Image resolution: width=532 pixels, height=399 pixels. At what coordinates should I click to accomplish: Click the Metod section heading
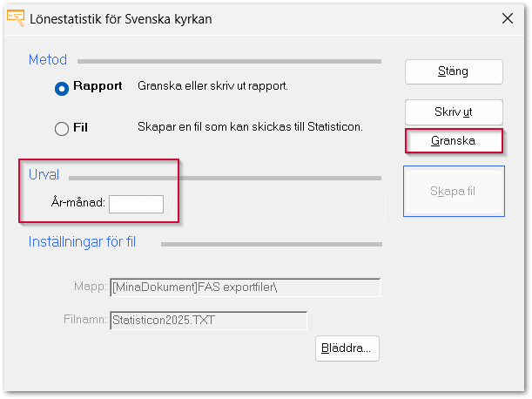47,60
